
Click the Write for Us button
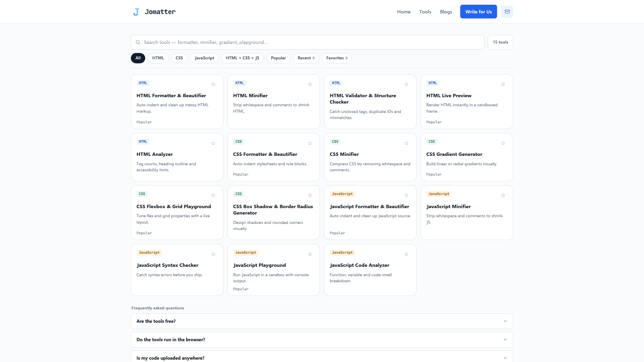pyautogui.click(x=478, y=12)
